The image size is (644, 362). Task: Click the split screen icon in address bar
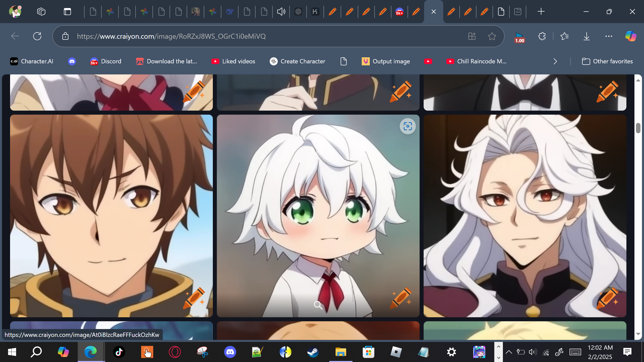[472, 36]
